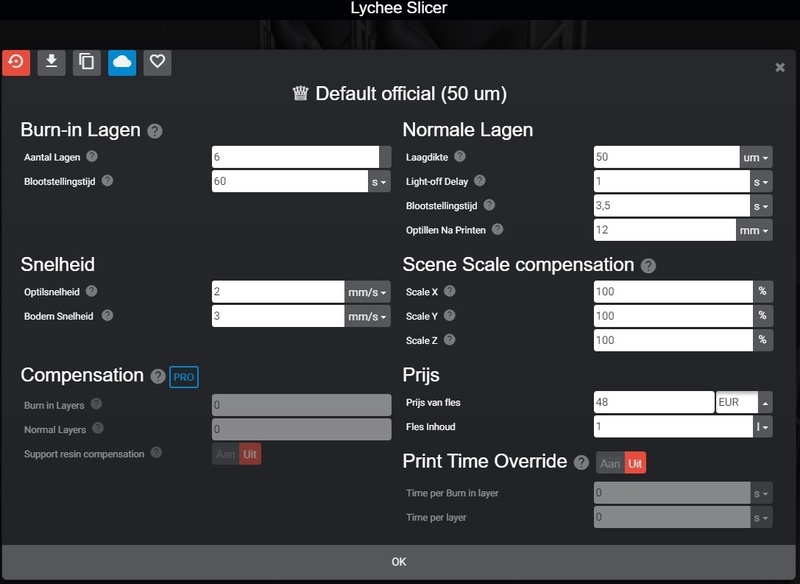The width and height of the screenshot is (800, 584).
Task: Open help for Optillen Na Printen
Action: [x=497, y=230]
